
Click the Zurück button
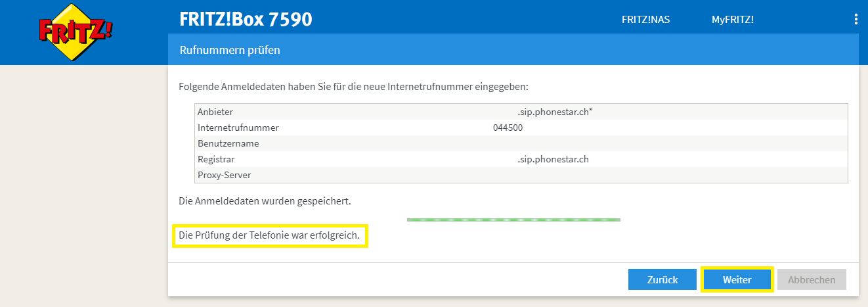pos(662,279)
